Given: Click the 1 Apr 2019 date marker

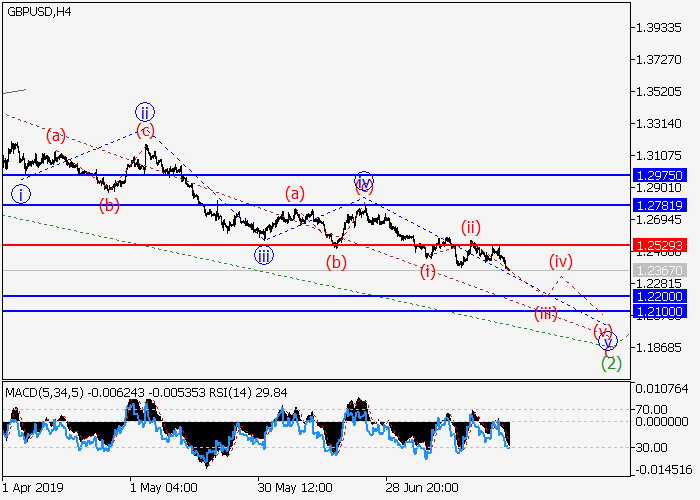Looking at the screenshot, I should 33,489.
